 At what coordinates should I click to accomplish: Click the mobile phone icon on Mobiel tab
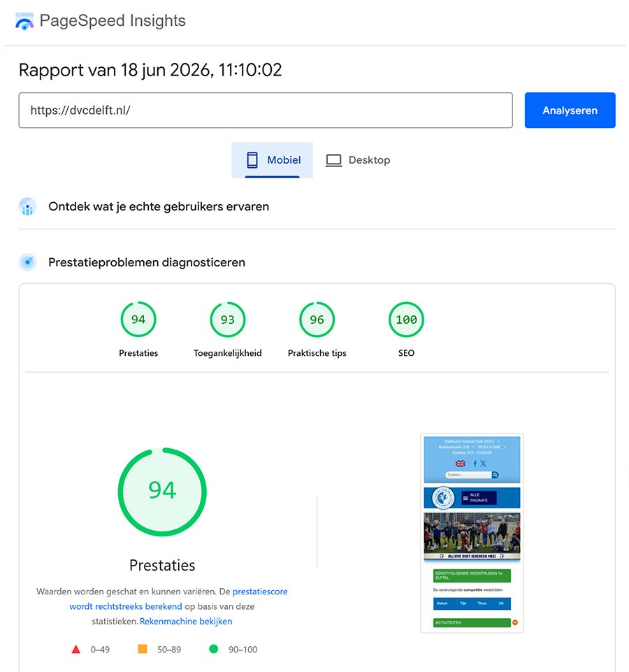coord(252,160)
